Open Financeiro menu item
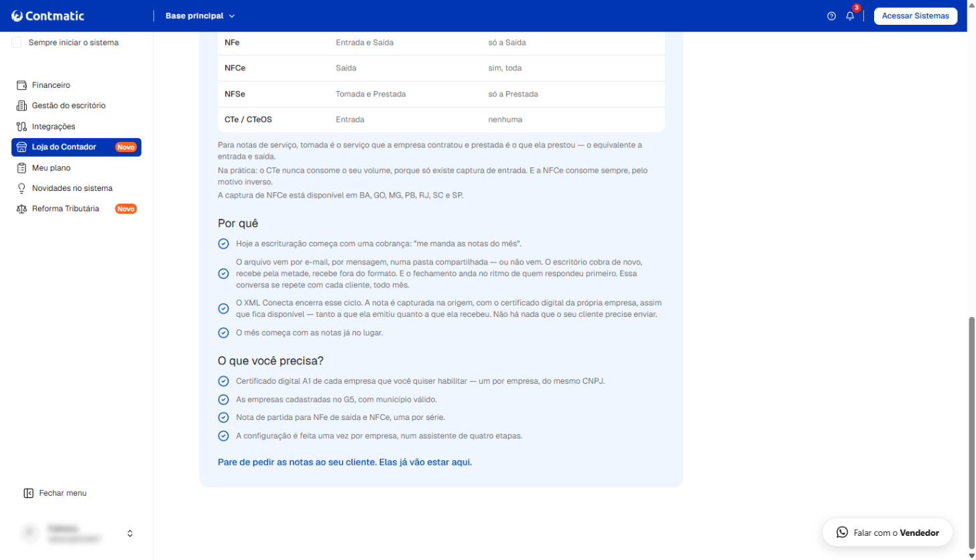976x560 pixels. click(76, 85)
